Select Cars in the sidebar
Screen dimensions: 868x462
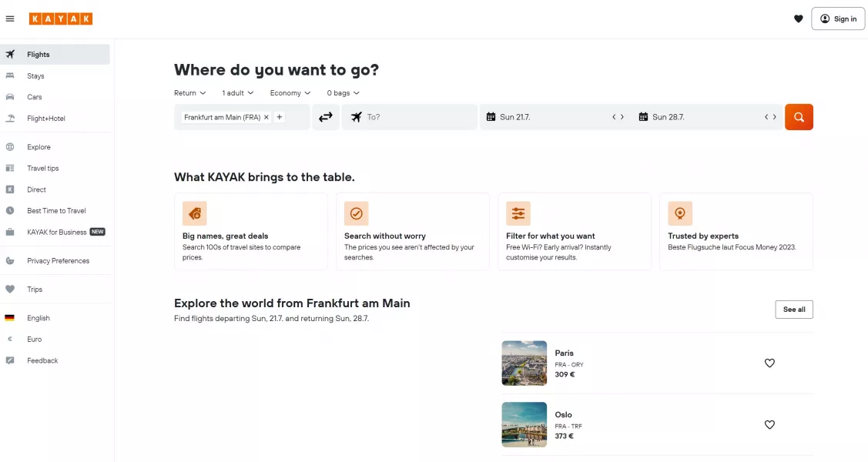pos(55,97)
